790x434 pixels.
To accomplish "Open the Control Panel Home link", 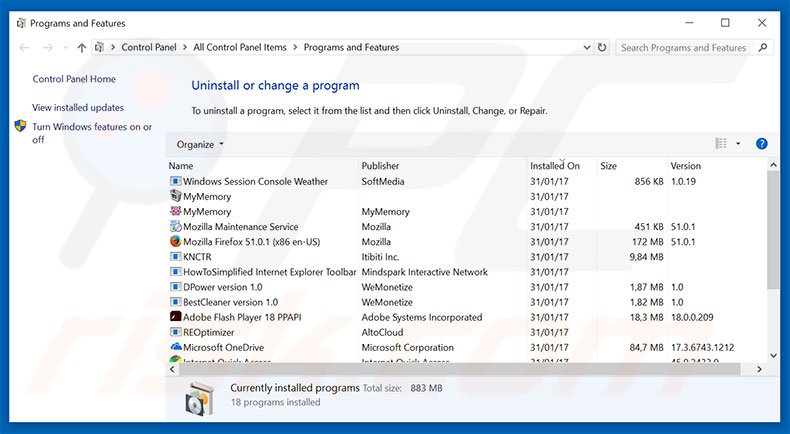I will (74, 79).
